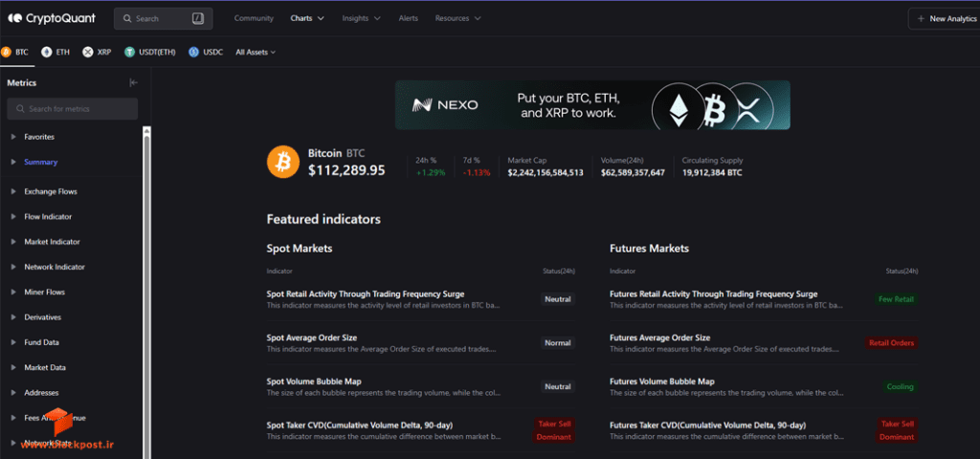The width and height of the screenshot is (980, 459).
Task: Click Market Cap value $2,242,156,584,513
Action: [x=545, y=172]
